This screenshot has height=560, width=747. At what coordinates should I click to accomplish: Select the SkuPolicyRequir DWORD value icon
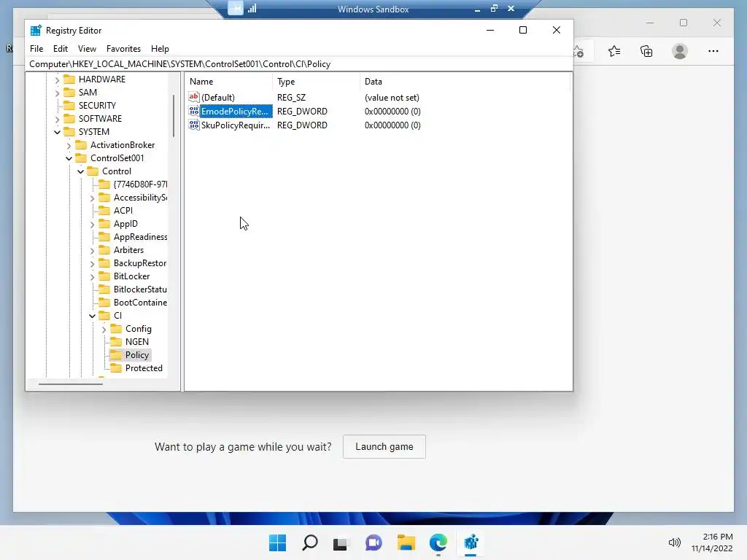(194, 125)
